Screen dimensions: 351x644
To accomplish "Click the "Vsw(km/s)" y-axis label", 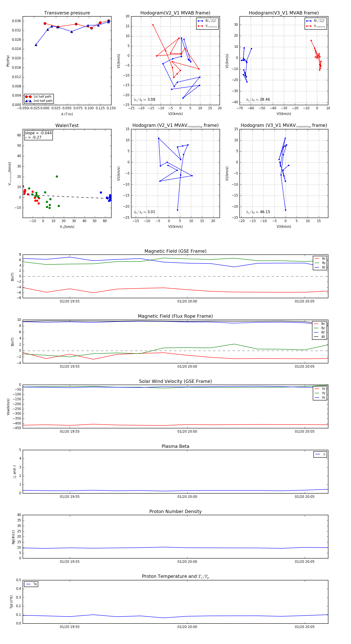I will [8, 407].
